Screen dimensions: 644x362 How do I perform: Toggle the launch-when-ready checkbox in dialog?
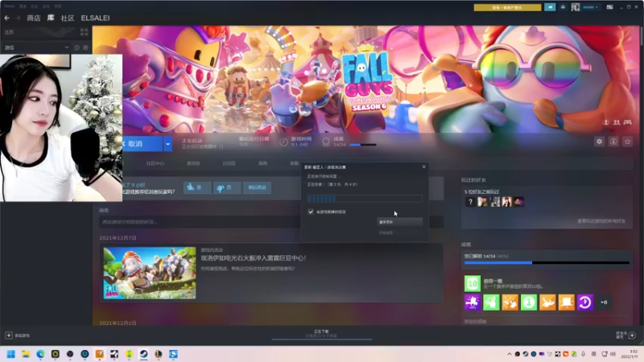pos(311,212)
